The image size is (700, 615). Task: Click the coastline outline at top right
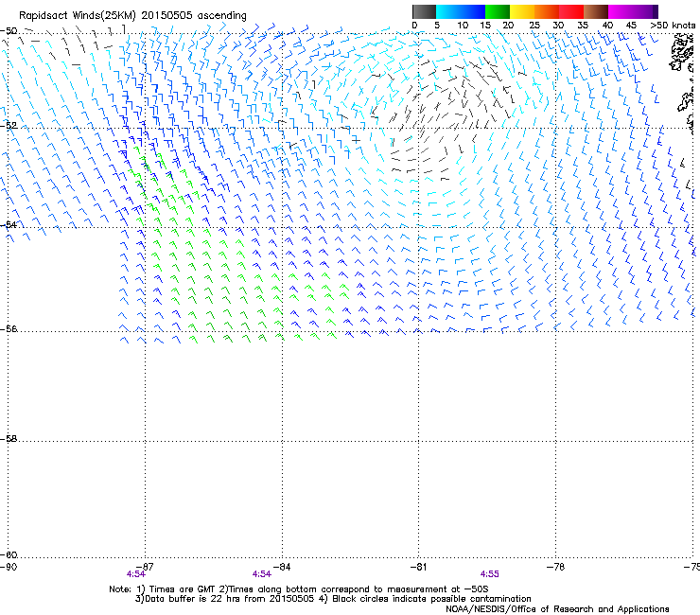[682, 54]
